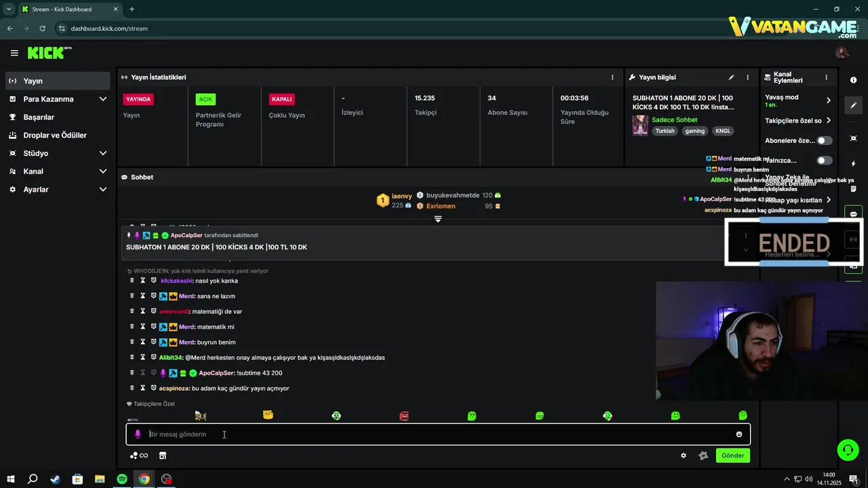Click the Turkish tag
The width and height of the screenshot is (868, 488).
665,131
